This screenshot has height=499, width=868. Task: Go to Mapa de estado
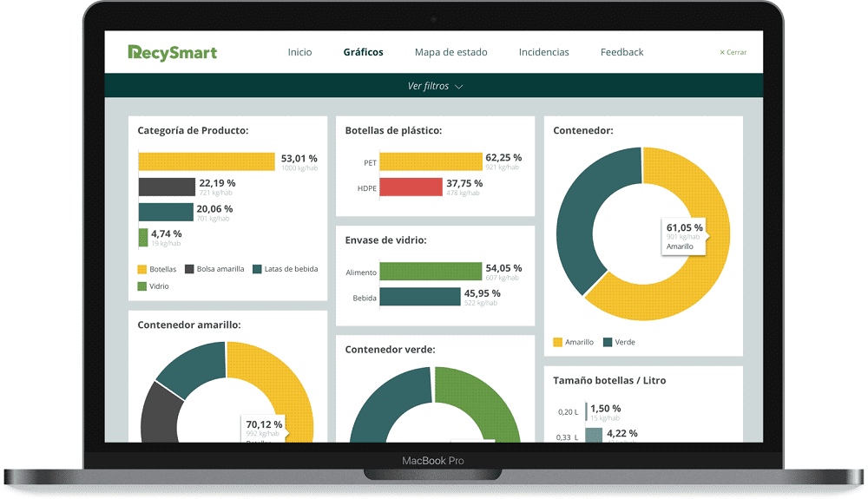click(450, 52)
